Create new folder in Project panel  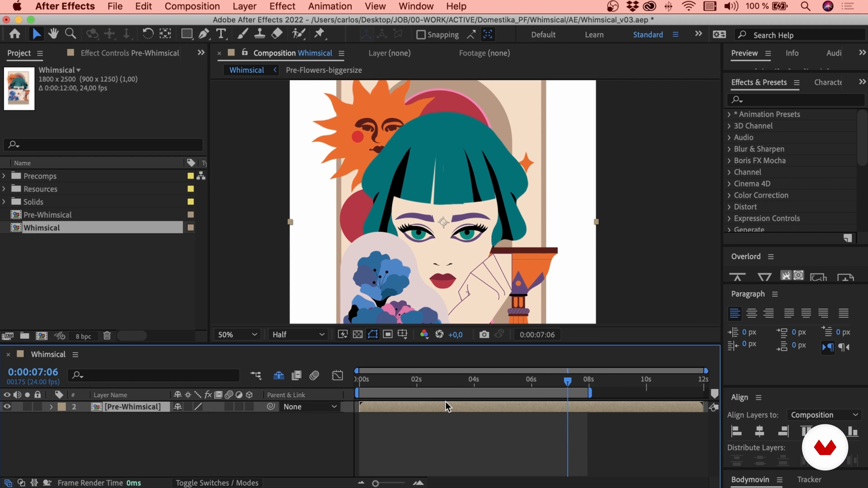click(24, 335)
